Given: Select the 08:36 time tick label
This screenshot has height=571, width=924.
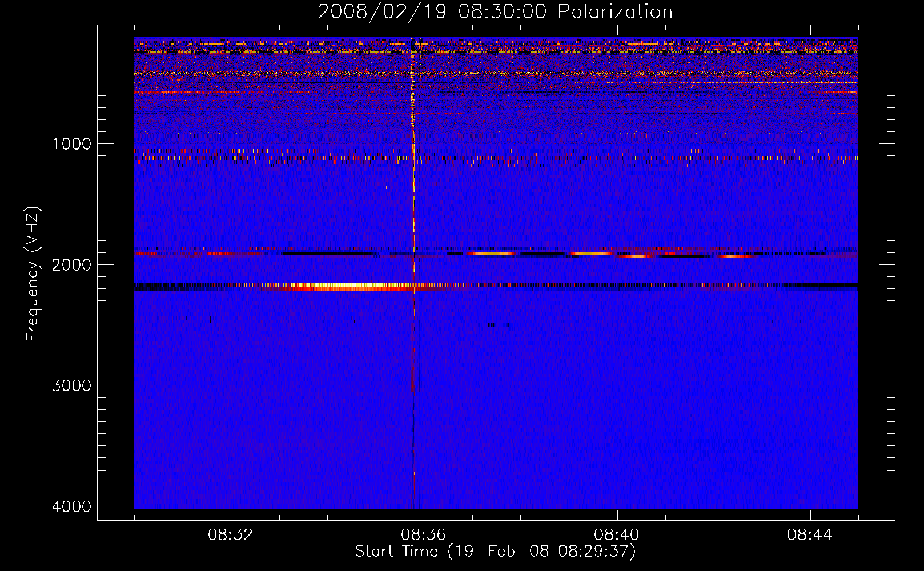Looking at the screenshot, I should (423, 535).
